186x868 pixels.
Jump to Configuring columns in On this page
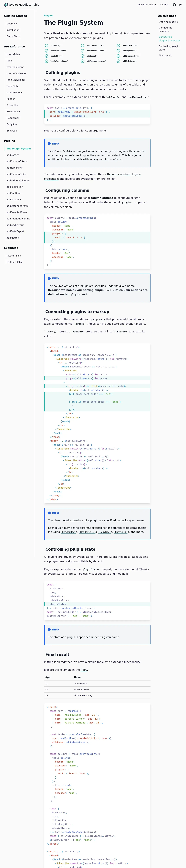click(166, 30)
